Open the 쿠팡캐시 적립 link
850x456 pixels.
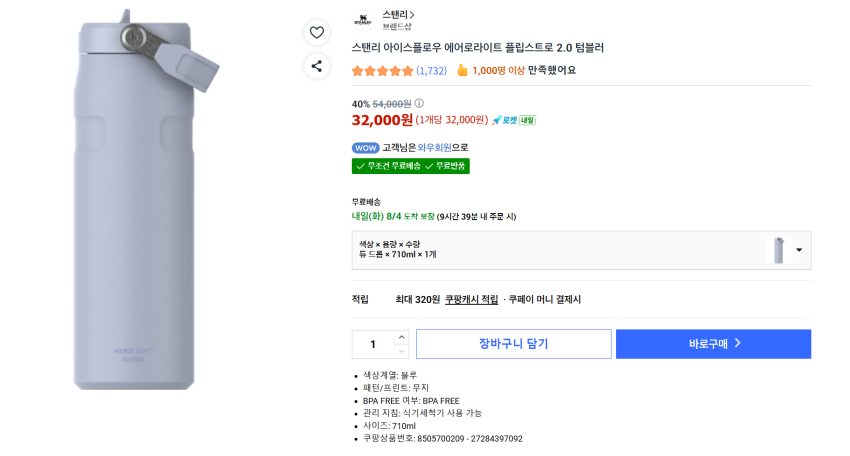[471, 299]
